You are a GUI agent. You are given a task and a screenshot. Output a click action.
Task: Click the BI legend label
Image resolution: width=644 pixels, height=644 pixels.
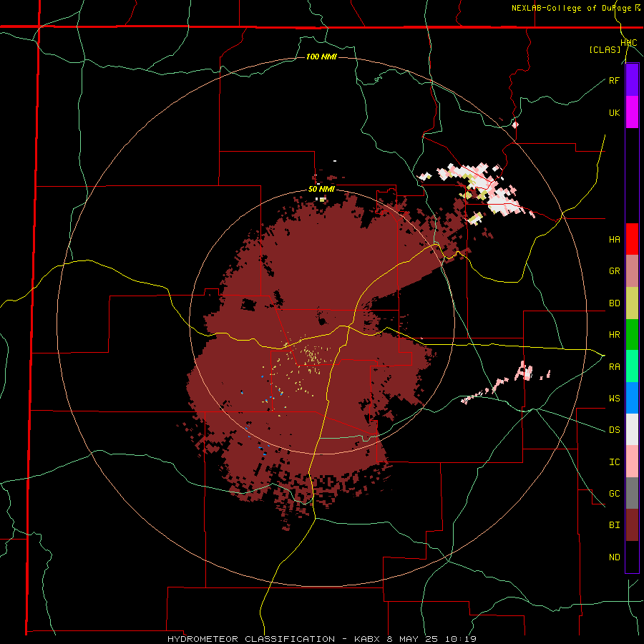coord(614,525)
